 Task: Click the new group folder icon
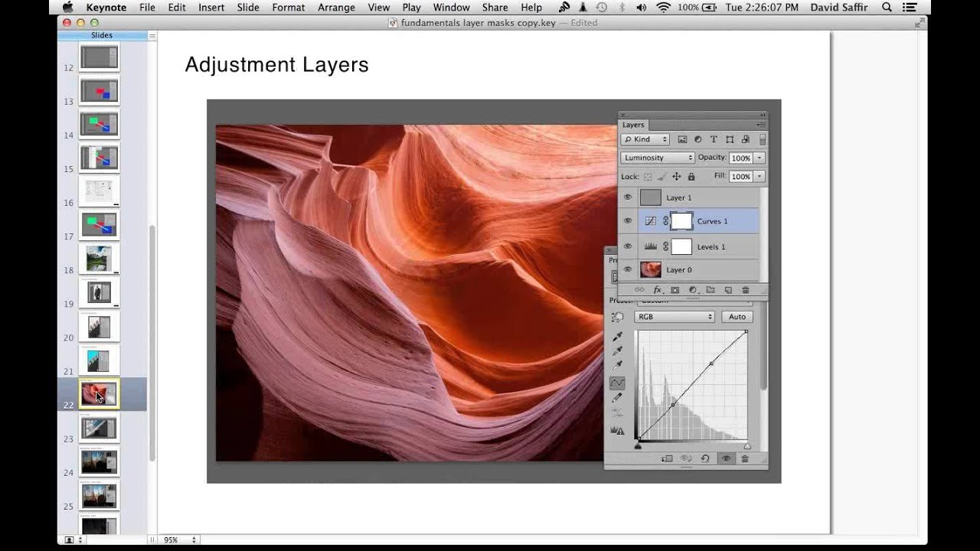point(710,290)
